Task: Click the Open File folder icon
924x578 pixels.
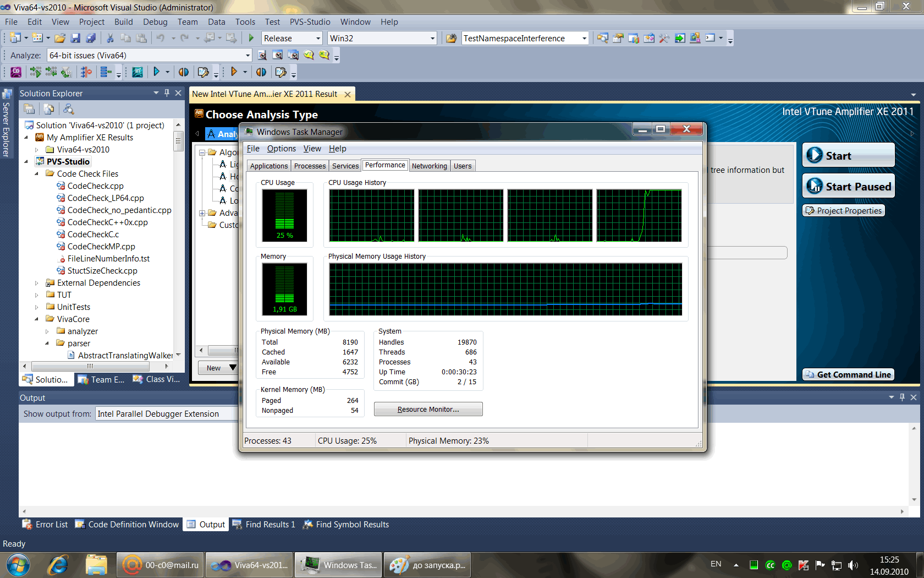Action: point(60,38)
